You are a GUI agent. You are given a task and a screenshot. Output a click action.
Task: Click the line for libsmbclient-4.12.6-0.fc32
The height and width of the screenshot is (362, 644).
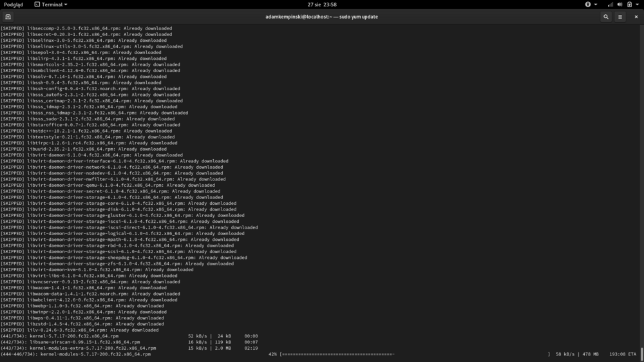(x=90, y=71)
